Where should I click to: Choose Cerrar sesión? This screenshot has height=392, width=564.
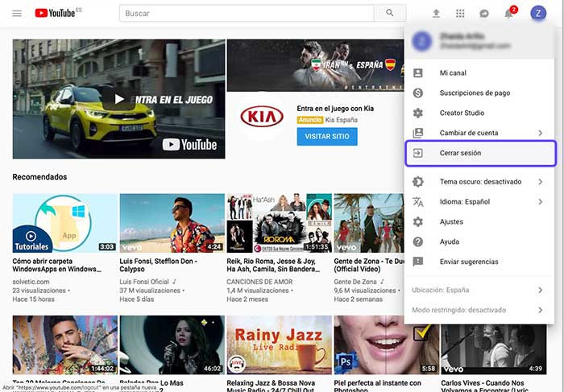(480, 153)
